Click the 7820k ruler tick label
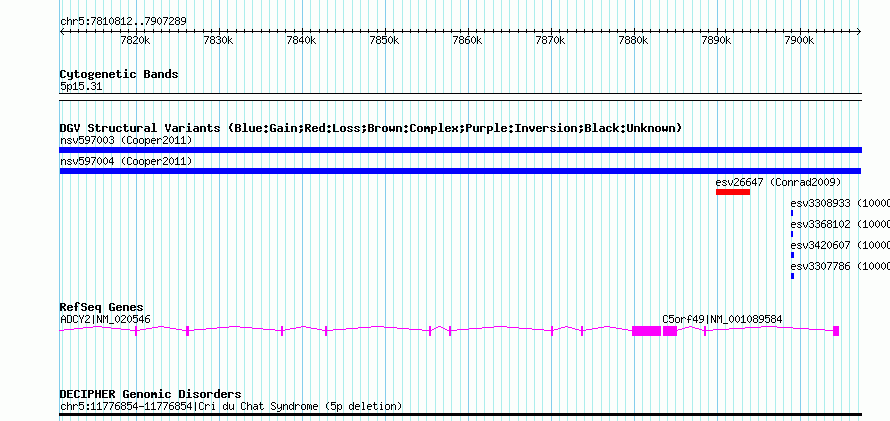Screen dimensions: 890x421 coord(136,41)
